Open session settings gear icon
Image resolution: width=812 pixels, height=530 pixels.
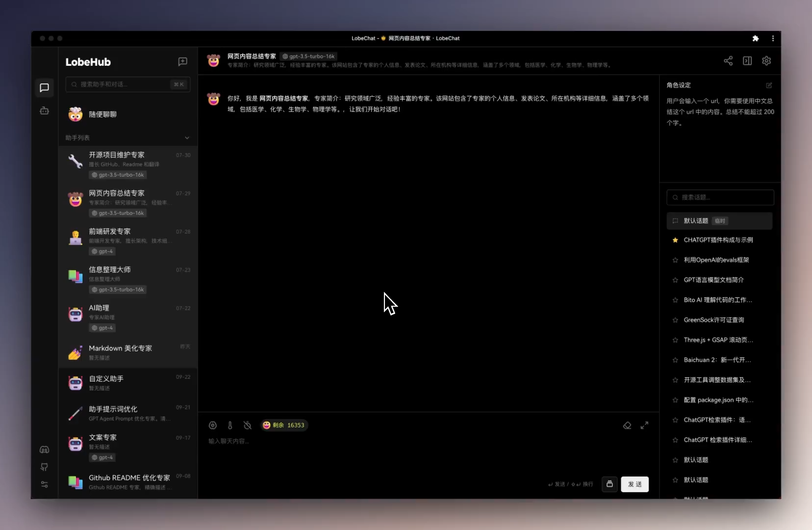coord(766,61)
